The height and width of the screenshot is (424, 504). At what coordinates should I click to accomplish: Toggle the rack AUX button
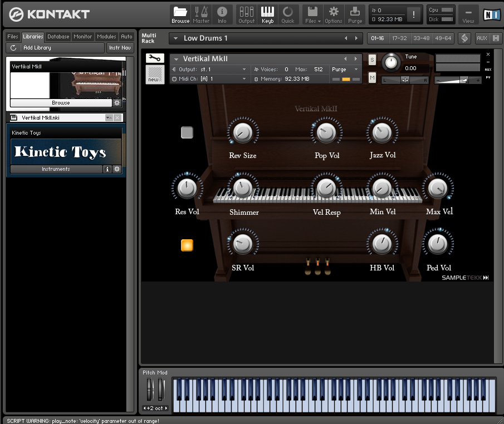(482, 38)
